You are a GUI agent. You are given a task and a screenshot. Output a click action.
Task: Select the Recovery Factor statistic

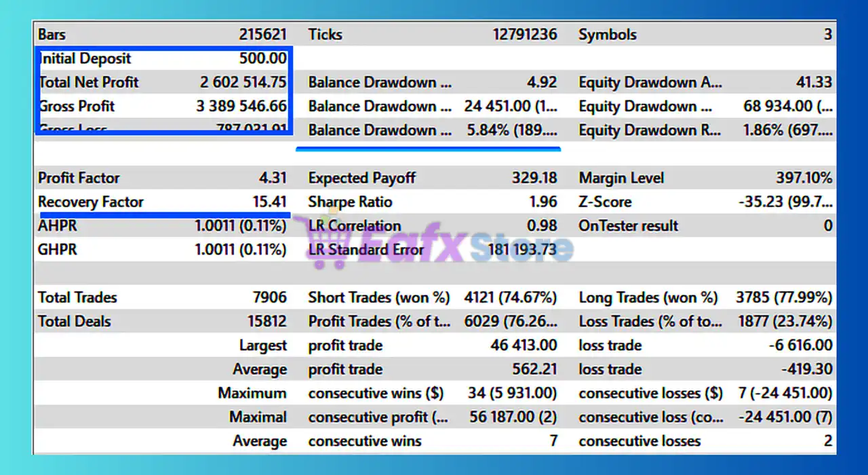pos(163,202)
